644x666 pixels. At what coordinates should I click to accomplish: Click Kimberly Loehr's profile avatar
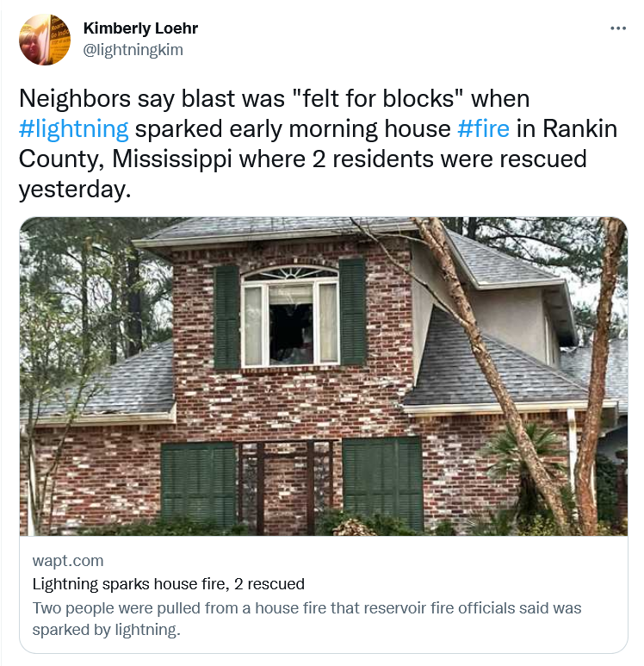tap(45, 40)
